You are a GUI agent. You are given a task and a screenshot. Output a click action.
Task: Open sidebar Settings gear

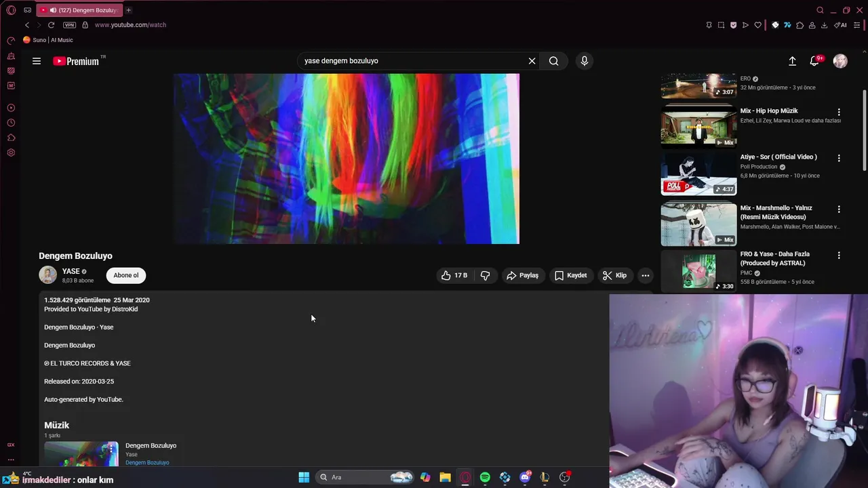[x=11, y=152]
